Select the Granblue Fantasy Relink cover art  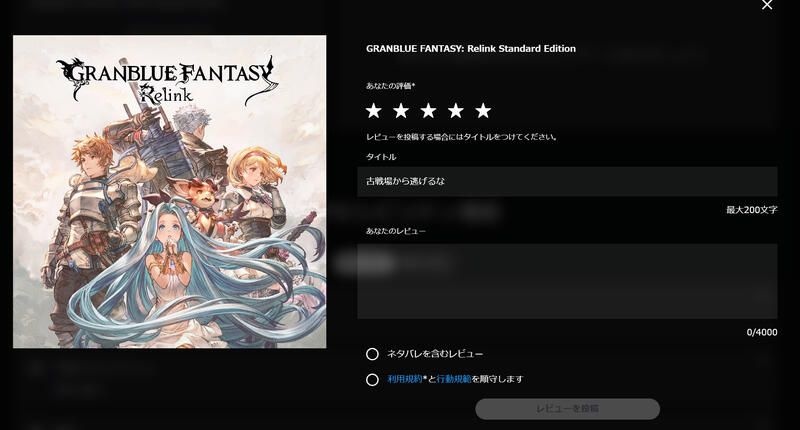[x=169, y=192]
